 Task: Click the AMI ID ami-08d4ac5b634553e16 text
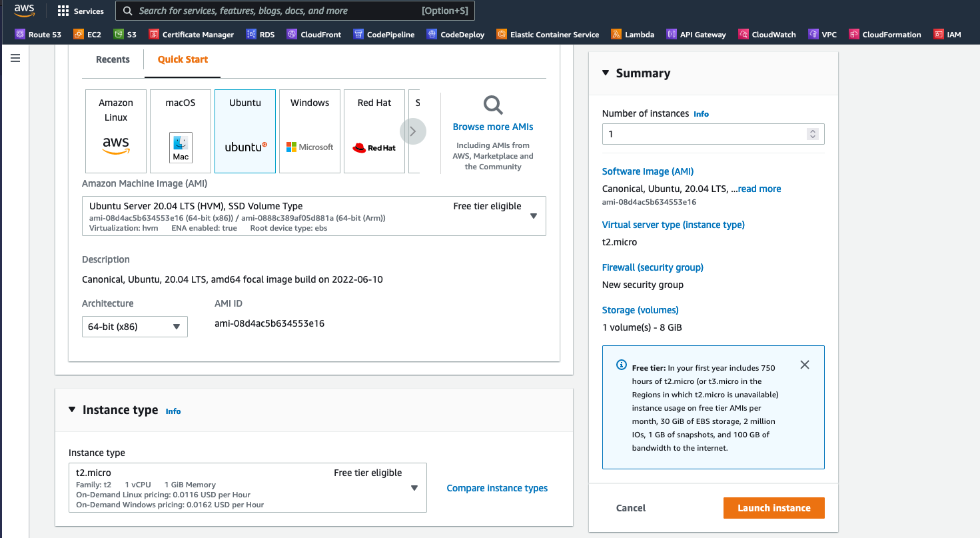pos(269,323)
